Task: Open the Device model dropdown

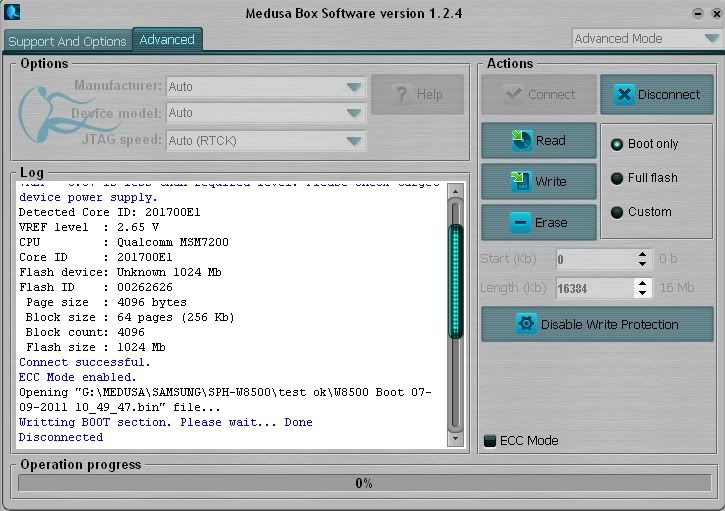Action: pos(266,113)
